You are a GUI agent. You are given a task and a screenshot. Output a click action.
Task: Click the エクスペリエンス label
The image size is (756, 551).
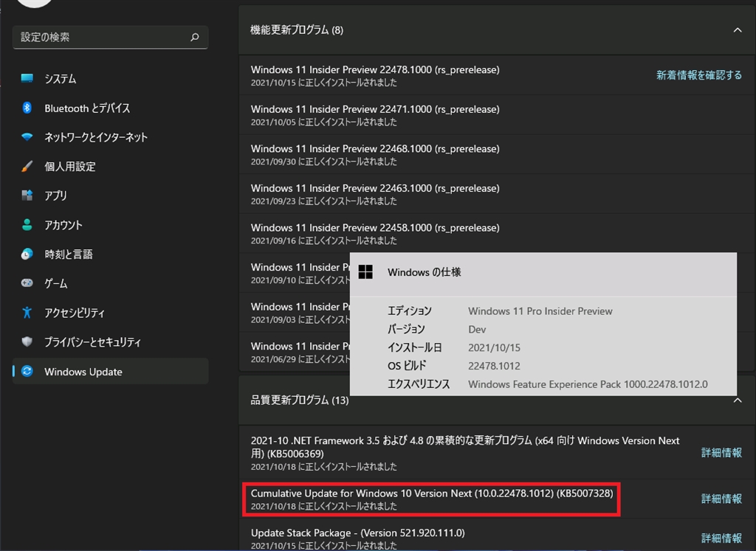point(419,384)
